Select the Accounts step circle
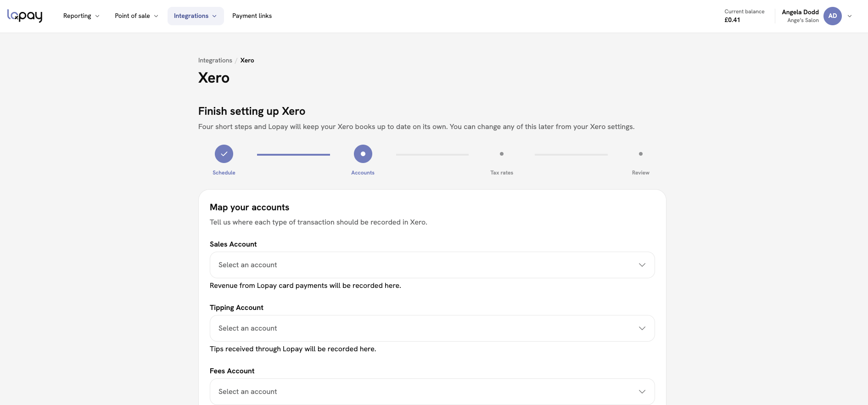Image resolution: width=868 pixels, height=405 pixels. point(363,154)
